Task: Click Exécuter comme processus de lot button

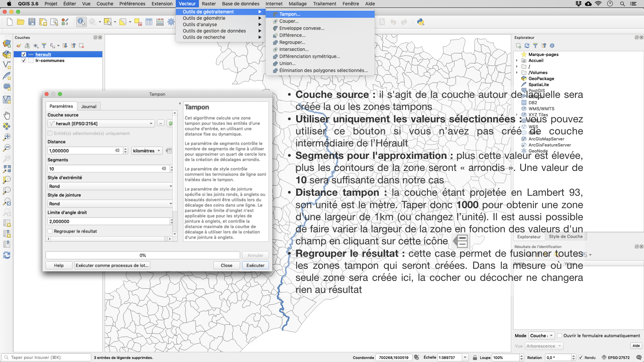Action: (x=112, y=265)
